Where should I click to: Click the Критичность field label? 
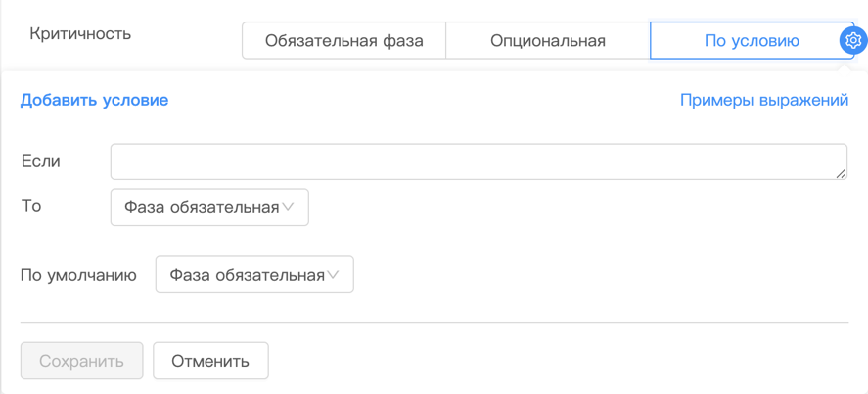[x=80, y=34]
